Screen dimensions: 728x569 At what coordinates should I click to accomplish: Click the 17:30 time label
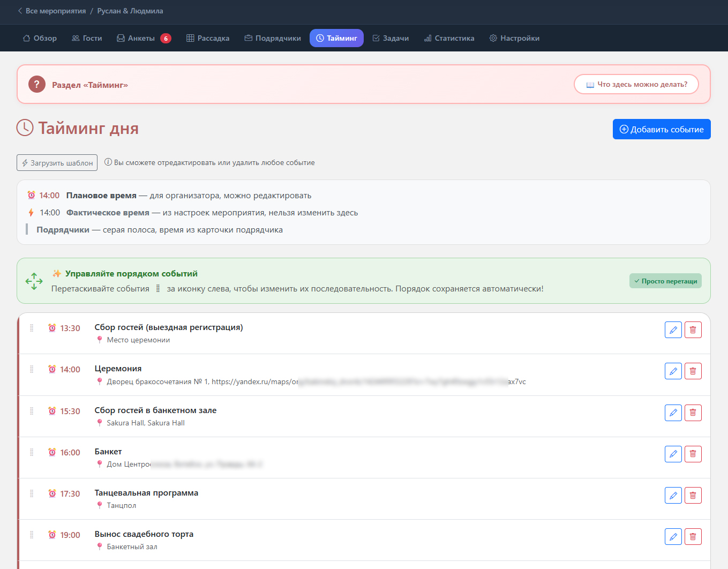(x=70, y=493)
